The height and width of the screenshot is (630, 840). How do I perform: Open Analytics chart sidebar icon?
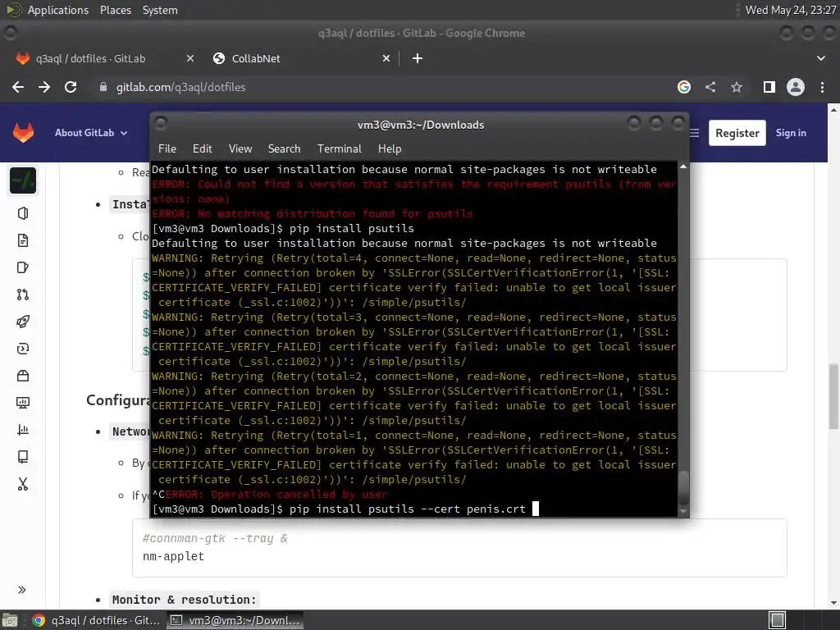coord(23,430)
